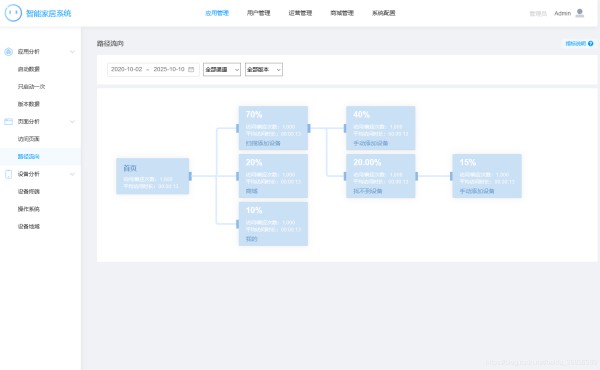The width and height of the screenshot is (600, 370).
Task: Click the smart home system logo icon
Action: (x=13, y=13)
